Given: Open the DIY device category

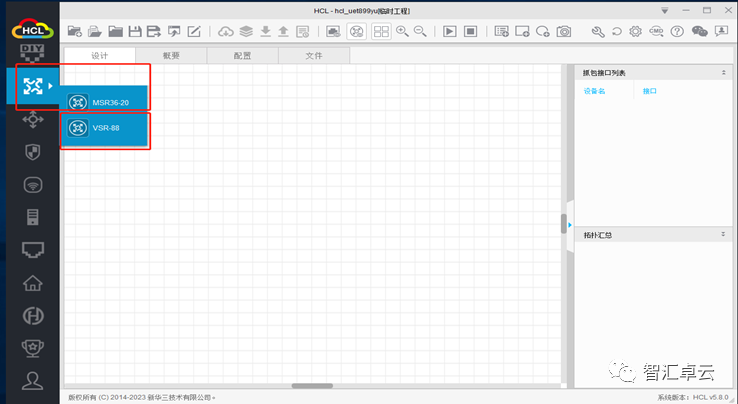Looking at the screenshot, I should [32, 53].
